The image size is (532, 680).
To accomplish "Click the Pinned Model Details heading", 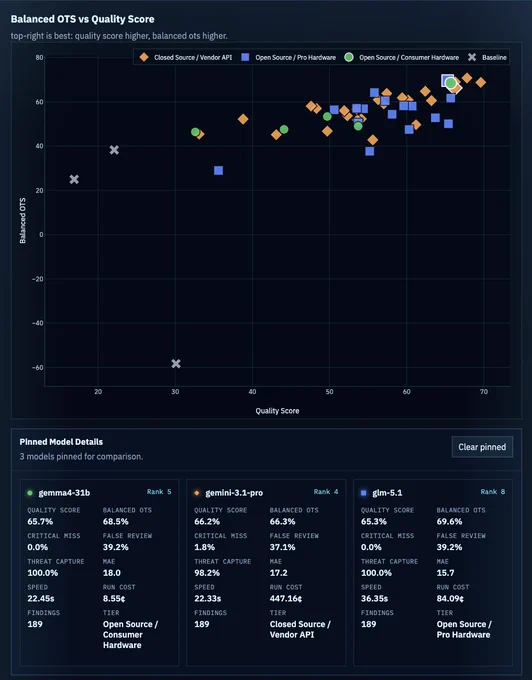I will pyautogui.click(x=61, y=442).
